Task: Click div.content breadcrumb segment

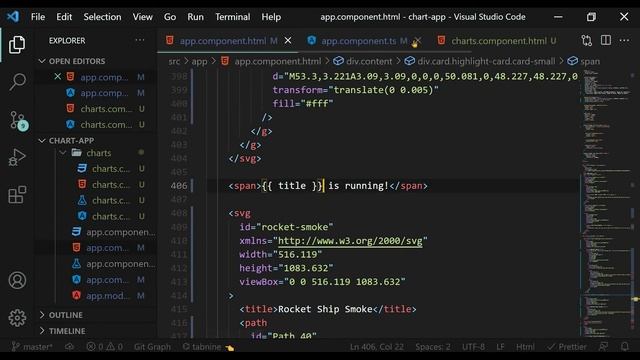Action: click(x=362, y=61)
